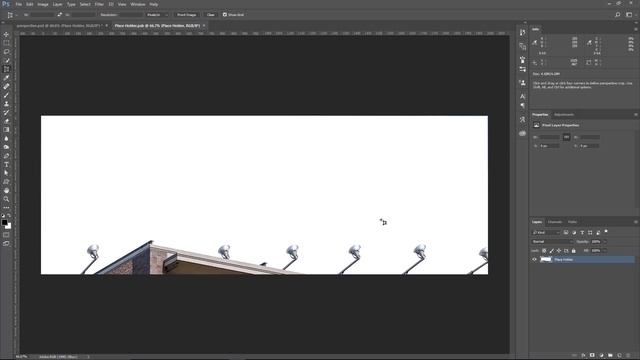Switch to the Adjustments tab

click(564, 115)
